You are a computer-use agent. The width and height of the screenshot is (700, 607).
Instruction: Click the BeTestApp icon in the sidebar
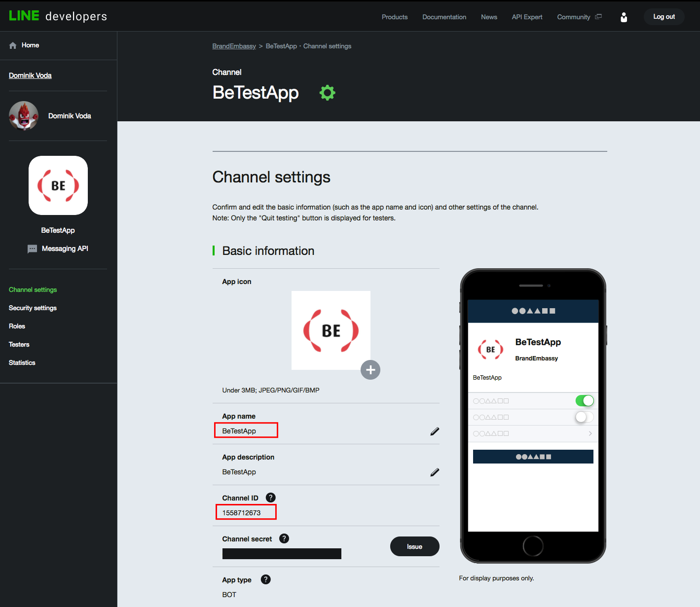click(x=58, y=185)
